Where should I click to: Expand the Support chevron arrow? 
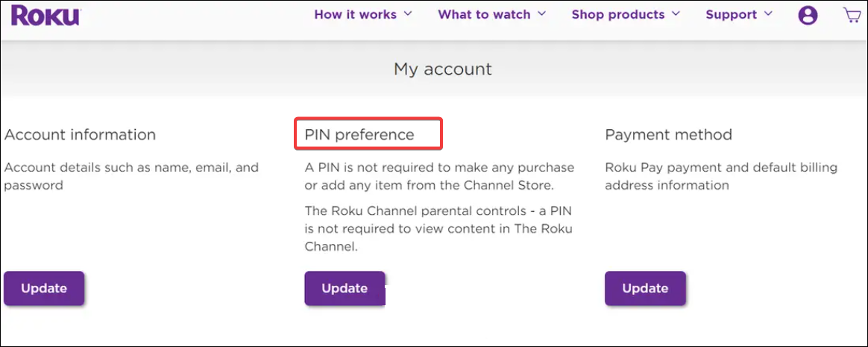[768, 13]
